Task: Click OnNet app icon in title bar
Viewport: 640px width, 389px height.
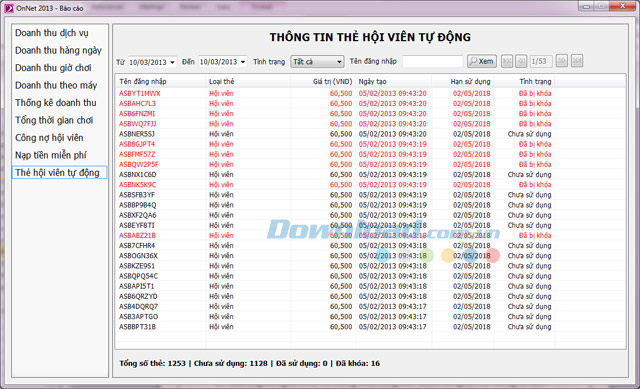Action: click(x=9, y=8)
